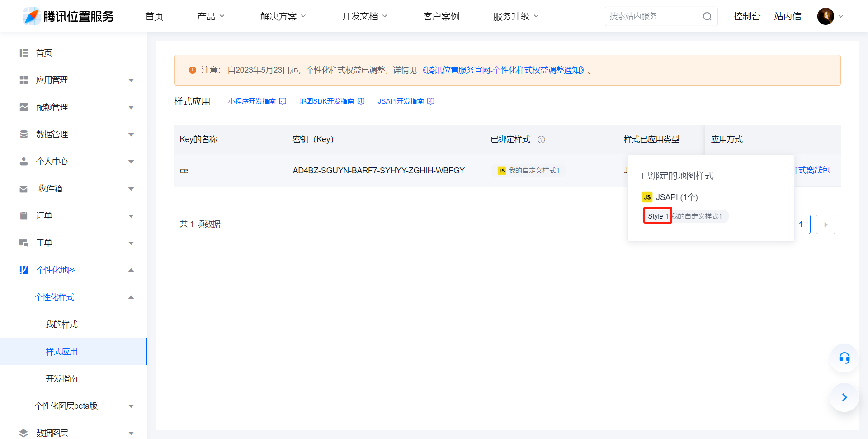
Task: Click the 个性化地图 map icon
Action: coord(24,270)
